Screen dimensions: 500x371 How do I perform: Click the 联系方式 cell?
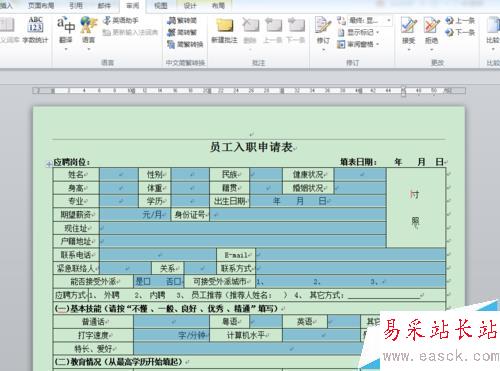(x=236, y=268)
